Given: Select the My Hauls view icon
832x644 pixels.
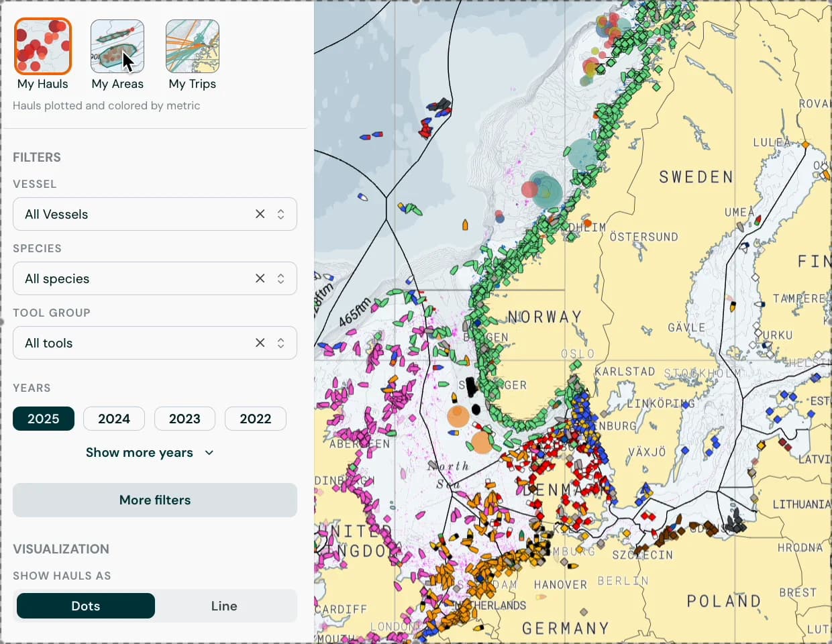Looking at the screenshot, I should pyautogui.click(x=43, y=46).
